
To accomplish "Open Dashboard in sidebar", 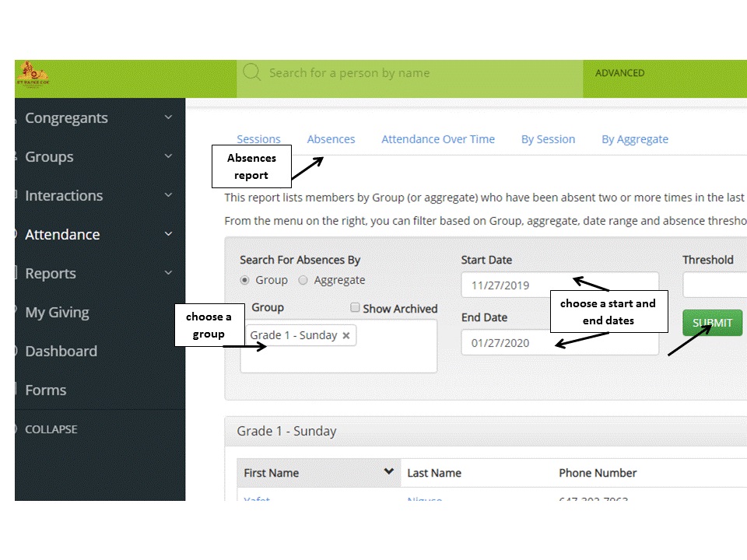I will (x=61, y=351).
